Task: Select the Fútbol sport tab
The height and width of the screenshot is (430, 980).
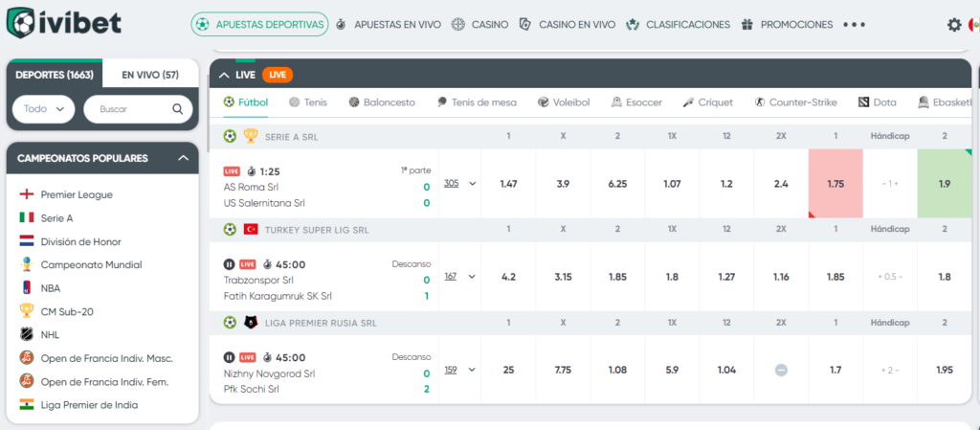Action: tap(246, 102)
